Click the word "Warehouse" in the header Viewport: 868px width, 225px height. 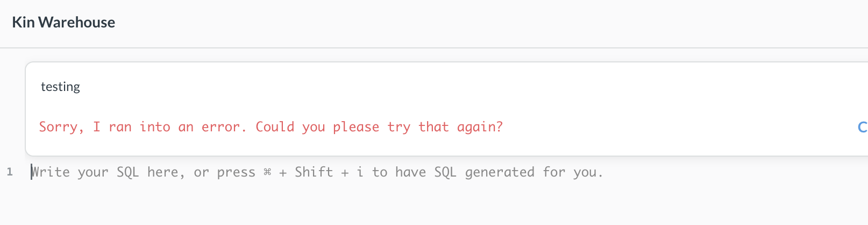click(76, 22)
